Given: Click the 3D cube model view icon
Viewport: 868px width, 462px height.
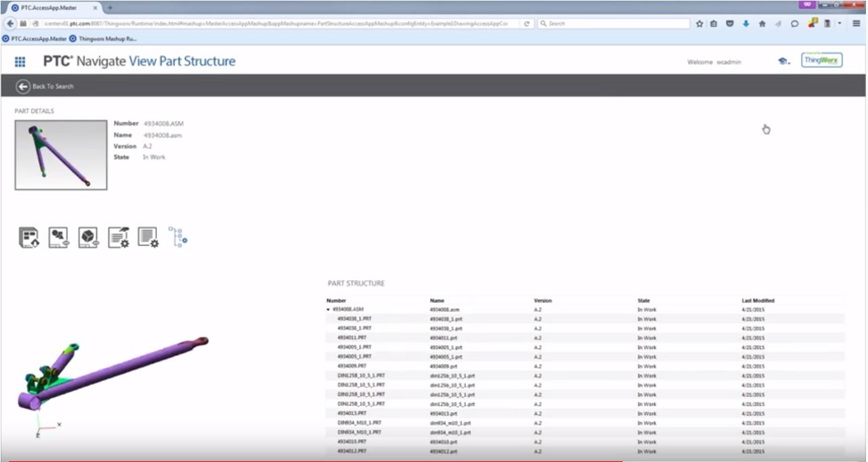Looking at the screenshot, I should [89, 237].
